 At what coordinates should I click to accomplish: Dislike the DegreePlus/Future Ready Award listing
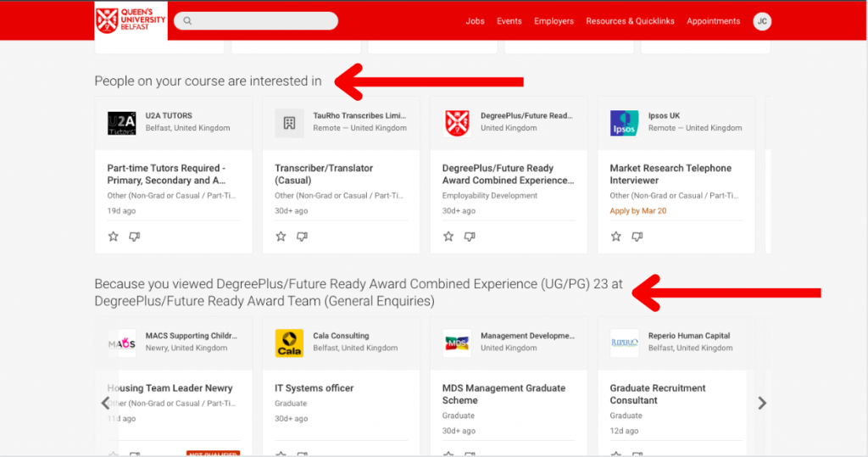(470, 237)
